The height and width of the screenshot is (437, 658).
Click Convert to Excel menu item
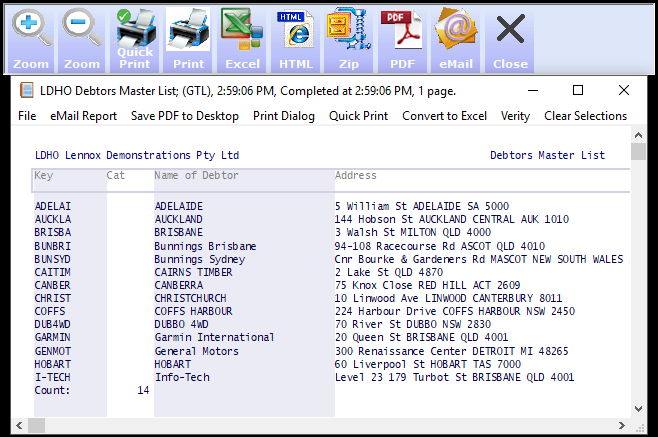click(444, 116)
